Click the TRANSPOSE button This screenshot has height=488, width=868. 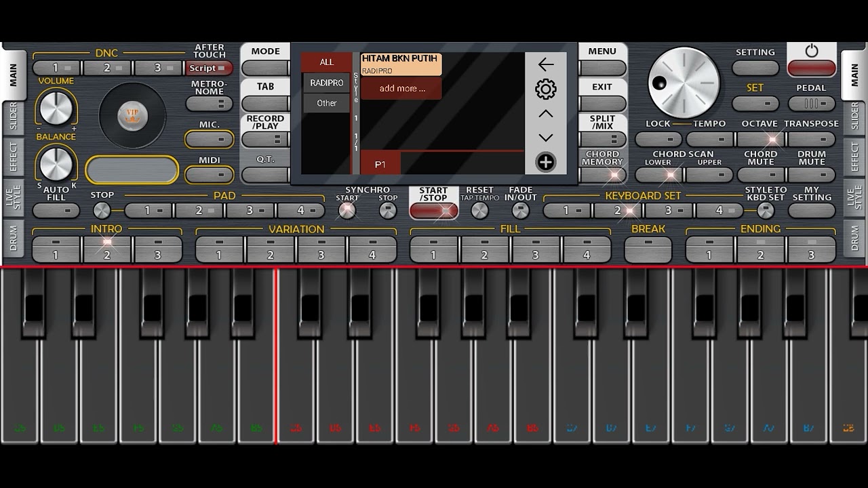[812, 140]
